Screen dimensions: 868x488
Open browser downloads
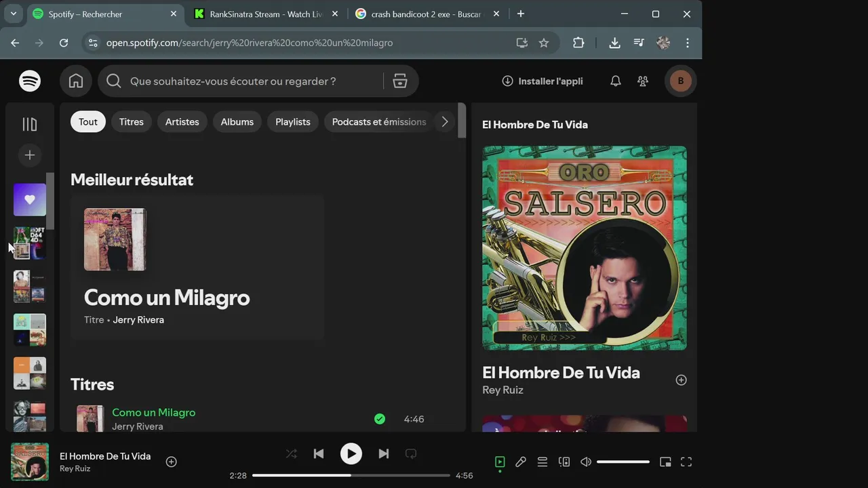coord(614,43)
